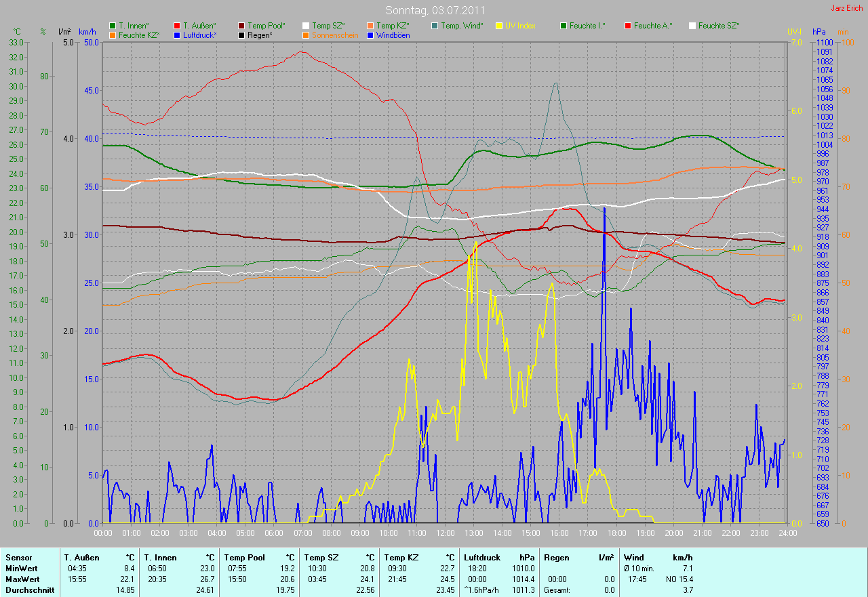Click the Ø 10 min. wind label
This screenshot has height=597, width=868.
(x=639, y=569)
